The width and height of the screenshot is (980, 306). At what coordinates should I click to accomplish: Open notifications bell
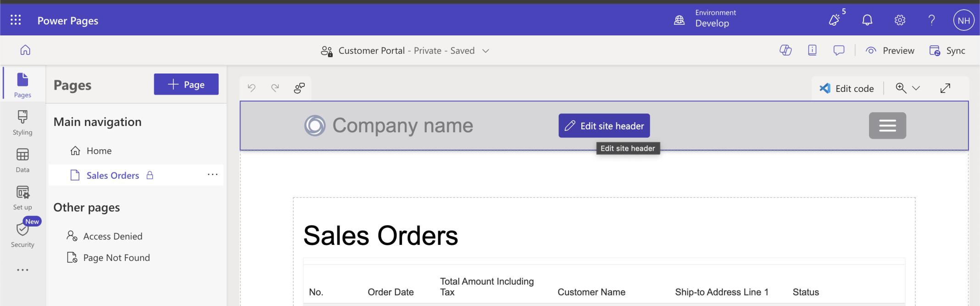[x=867, y=20]
